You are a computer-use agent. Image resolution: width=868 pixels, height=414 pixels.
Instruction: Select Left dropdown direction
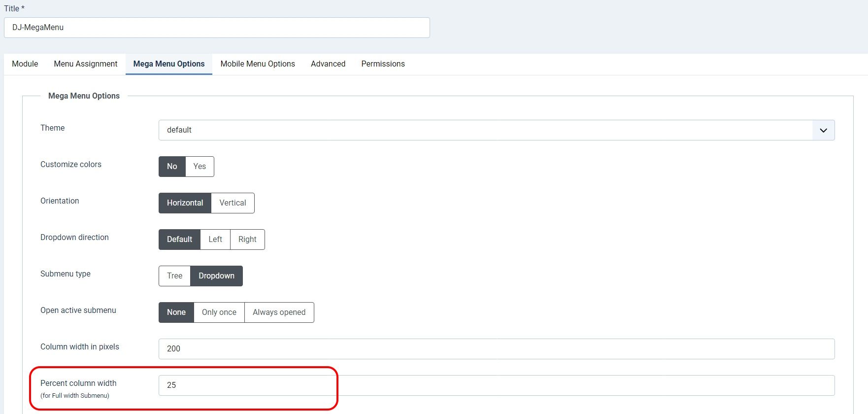[215, 240]
